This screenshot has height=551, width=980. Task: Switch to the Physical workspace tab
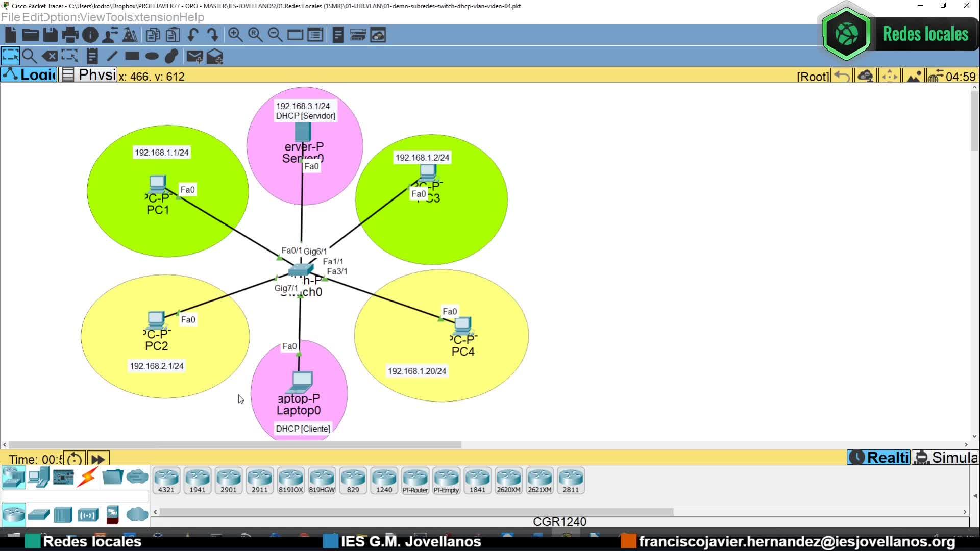89,75
